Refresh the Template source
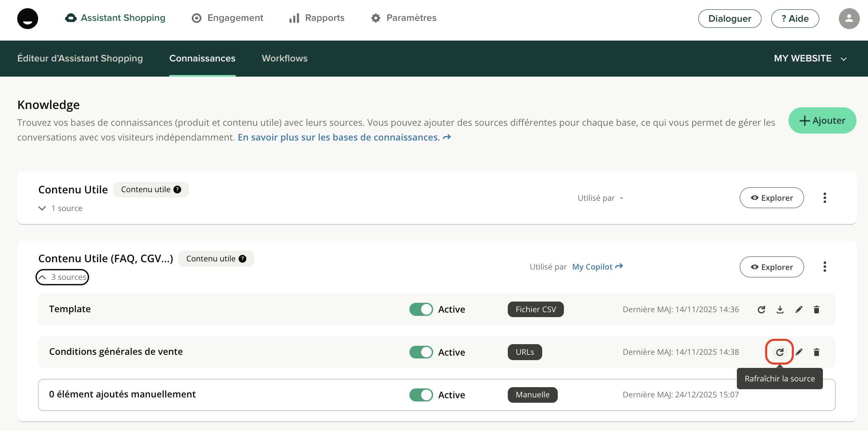This screenshot has width=868, height=431. [x=761, y=310]
